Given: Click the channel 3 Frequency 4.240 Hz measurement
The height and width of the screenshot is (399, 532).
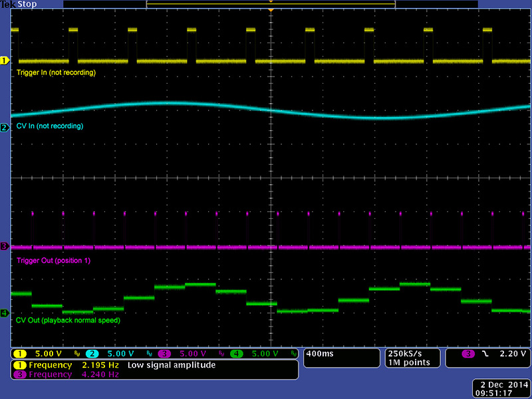Looking at the screenshot, I should (65, 374).
